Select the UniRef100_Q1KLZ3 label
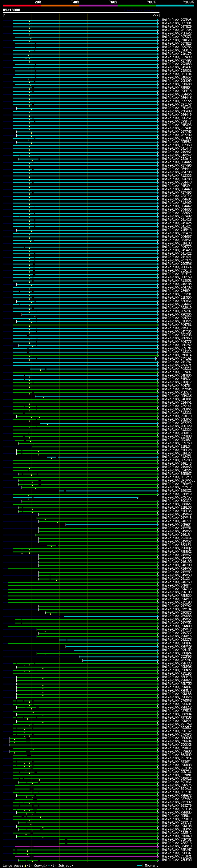The height and width of the screenshot is (868, 197). (177, 40)
